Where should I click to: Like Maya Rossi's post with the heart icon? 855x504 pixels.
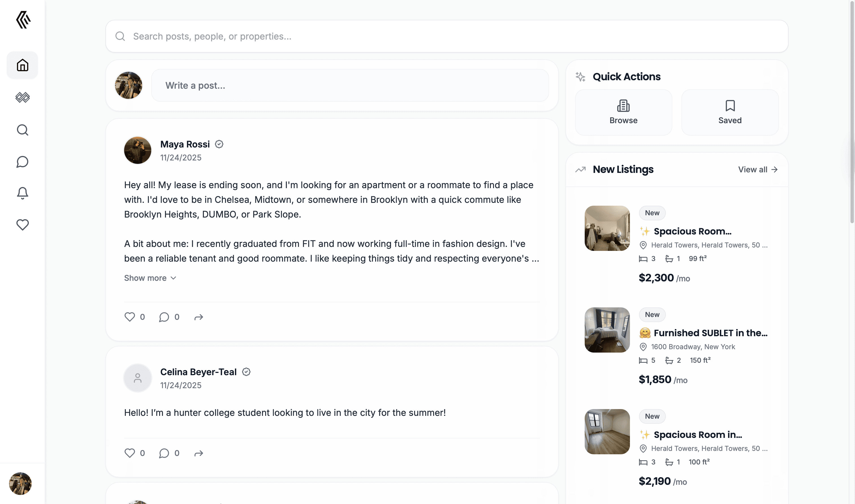tap(130, 316)
